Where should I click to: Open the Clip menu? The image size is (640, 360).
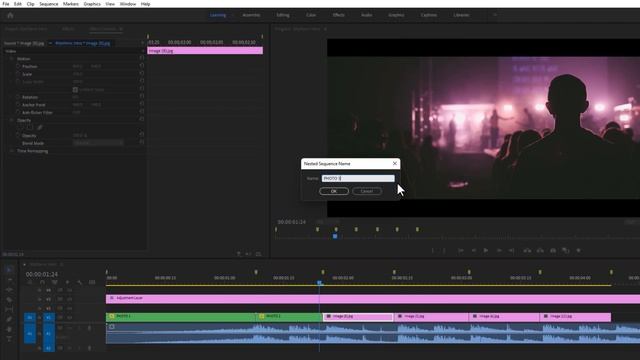(x=31, y=4)
